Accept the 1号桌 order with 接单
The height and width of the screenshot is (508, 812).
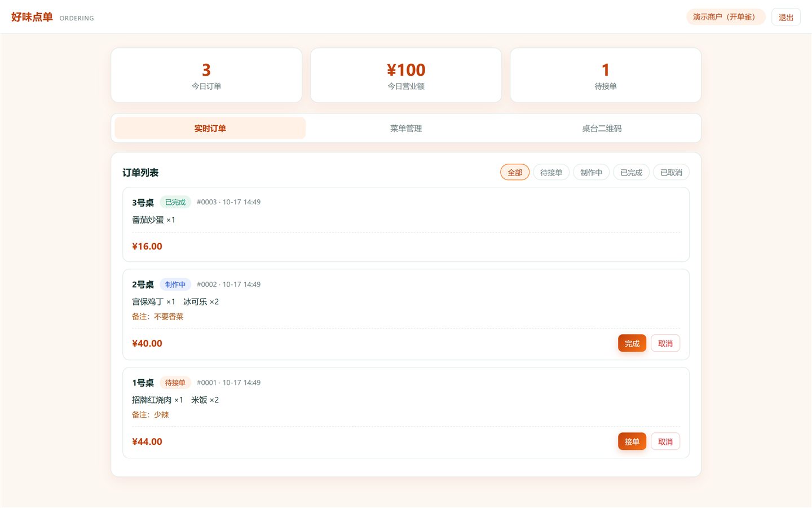coord(632,441)
